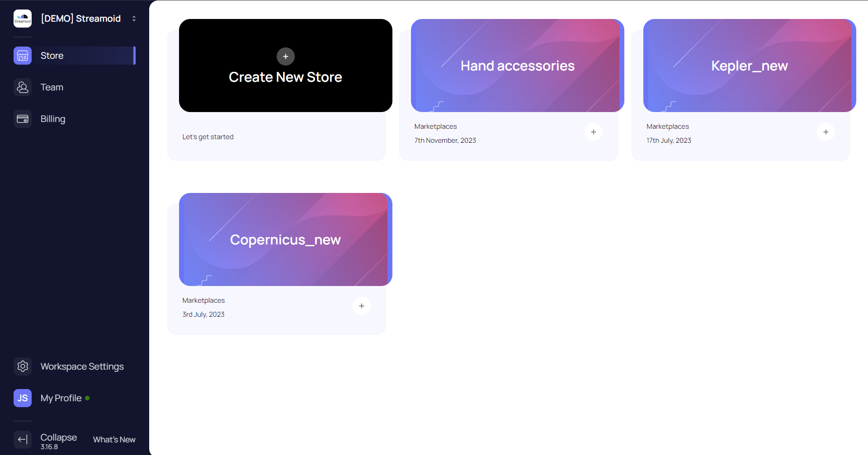This screenshot has height=455, width=868.
Task: Click the Collapse sidebar arrow icon
Action: 22,439
